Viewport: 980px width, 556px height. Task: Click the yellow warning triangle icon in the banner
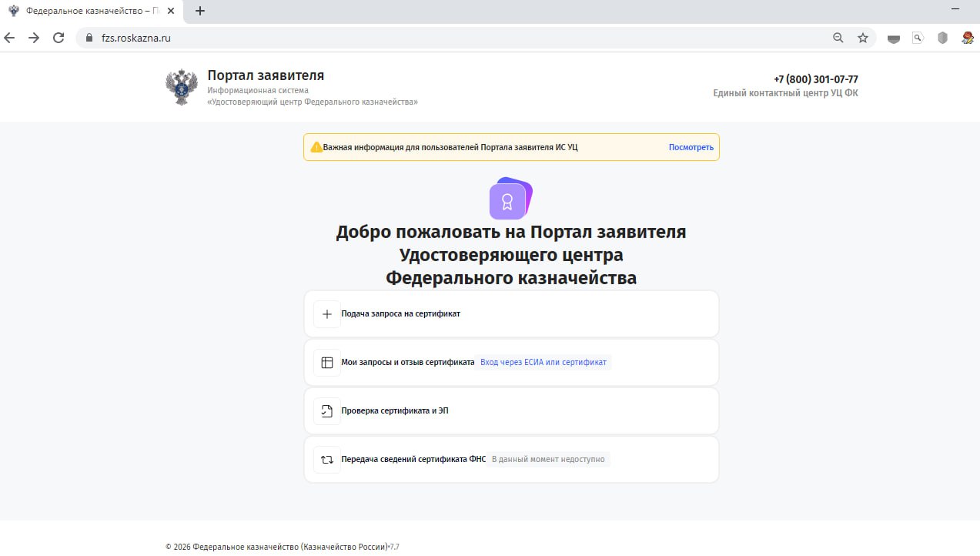pyautogui.click(x=316, y=147)
